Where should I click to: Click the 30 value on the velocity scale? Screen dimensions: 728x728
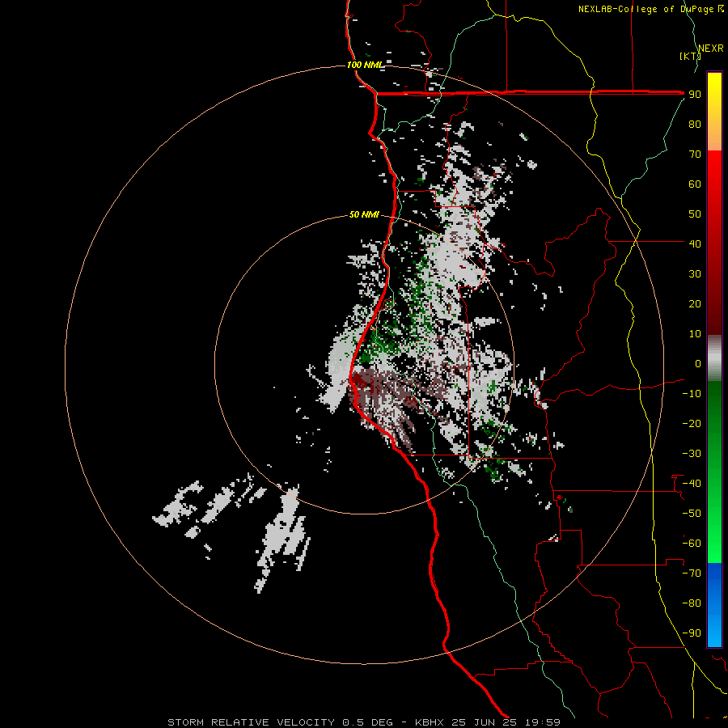(695, 274)
